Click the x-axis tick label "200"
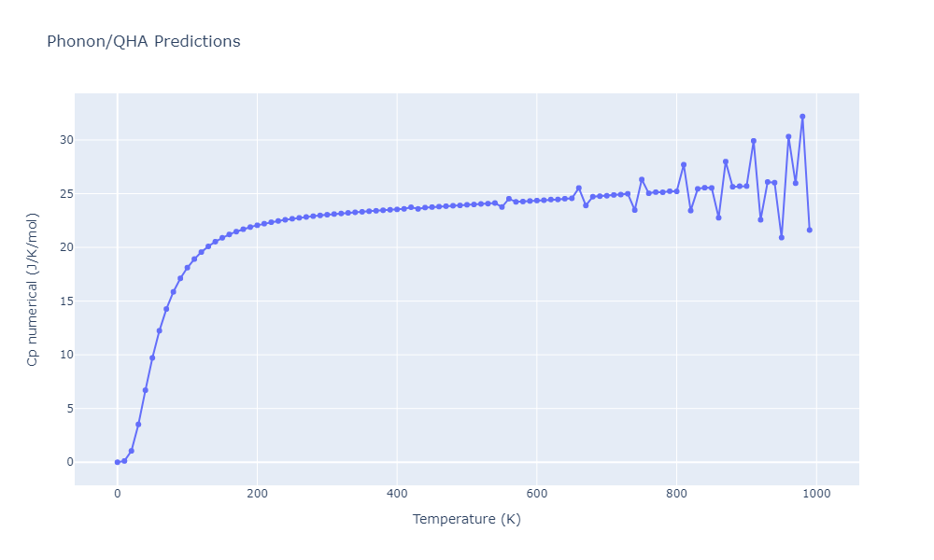Viewport: 934px width, 560px height. [257, 494]
